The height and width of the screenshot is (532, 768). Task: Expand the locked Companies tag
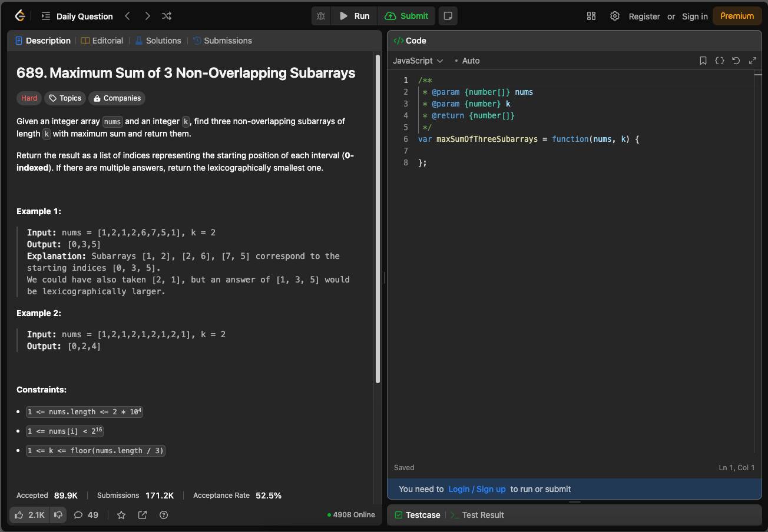(x=117, y=98)
